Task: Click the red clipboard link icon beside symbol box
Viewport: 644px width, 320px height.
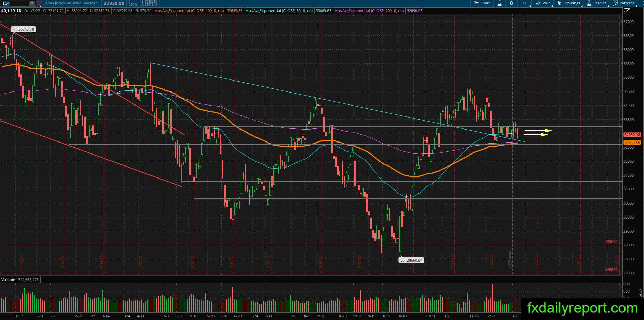Action: [39, 3]
